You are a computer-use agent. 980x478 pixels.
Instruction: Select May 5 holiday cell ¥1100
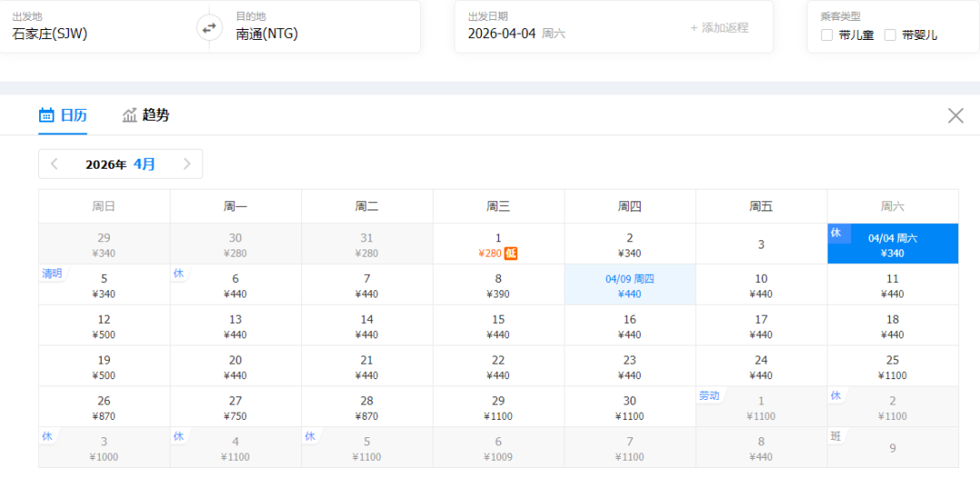[x=367, y=447]
